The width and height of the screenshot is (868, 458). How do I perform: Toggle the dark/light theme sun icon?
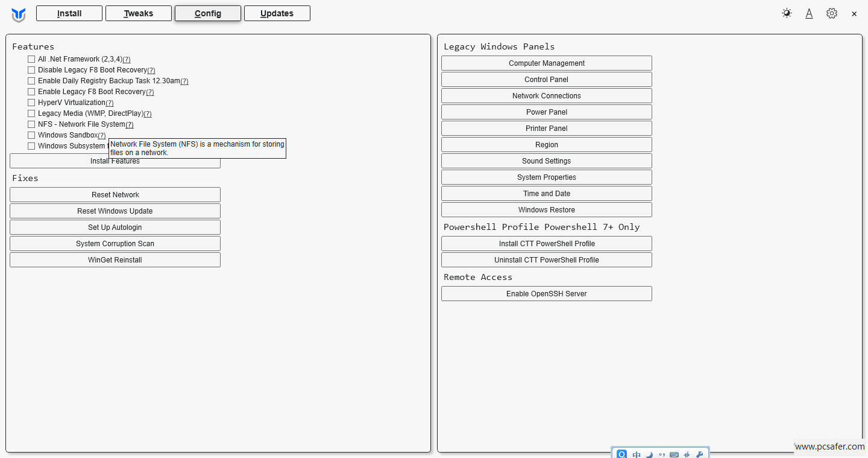tap(787, 13)
